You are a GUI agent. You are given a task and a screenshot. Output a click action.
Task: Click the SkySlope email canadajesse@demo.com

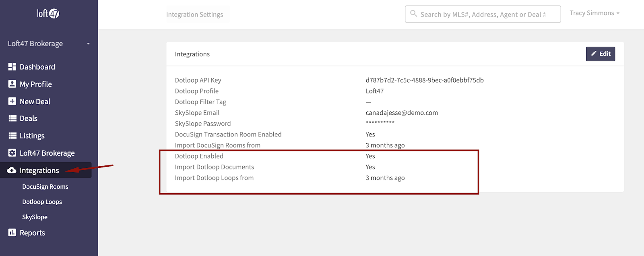tap(402, 113)
